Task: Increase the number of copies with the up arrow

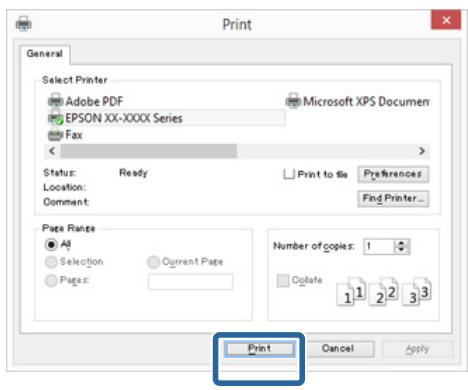Action: pyautogui.click(x=402, y=243)
